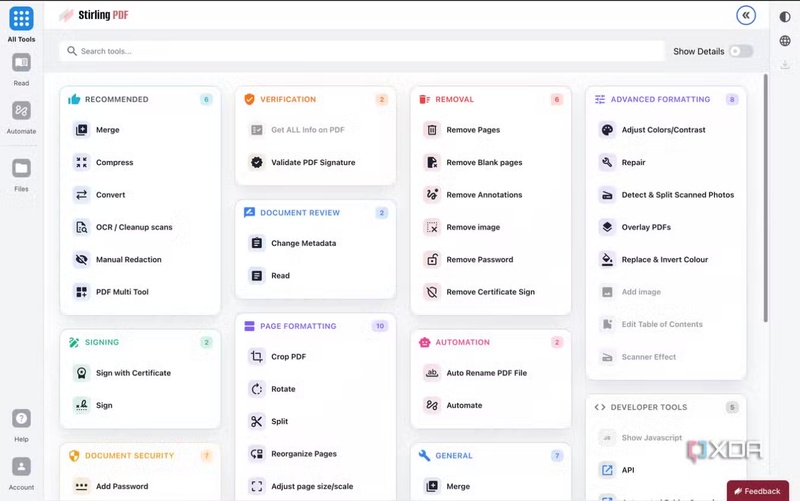Open the Crop PDF tool
The height and width of the screenshot is (501, 800).
[315, 357]
